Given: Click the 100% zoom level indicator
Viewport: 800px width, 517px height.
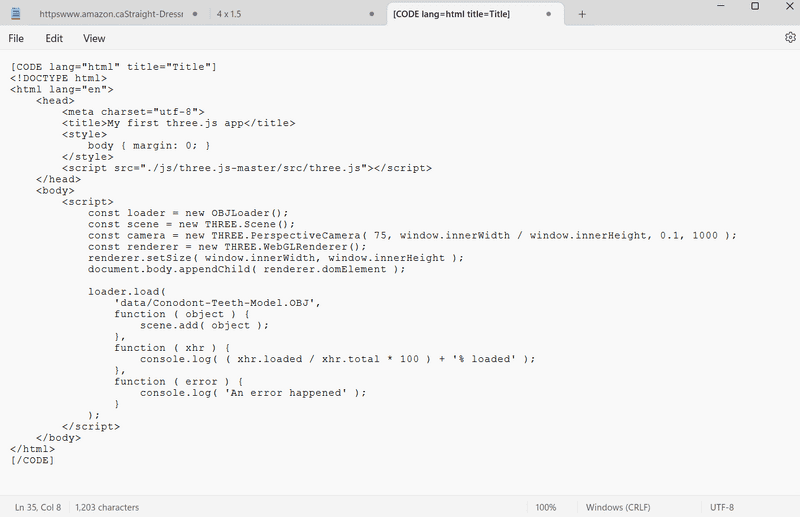Looking at the screenshot, I should tap(545, 507).
